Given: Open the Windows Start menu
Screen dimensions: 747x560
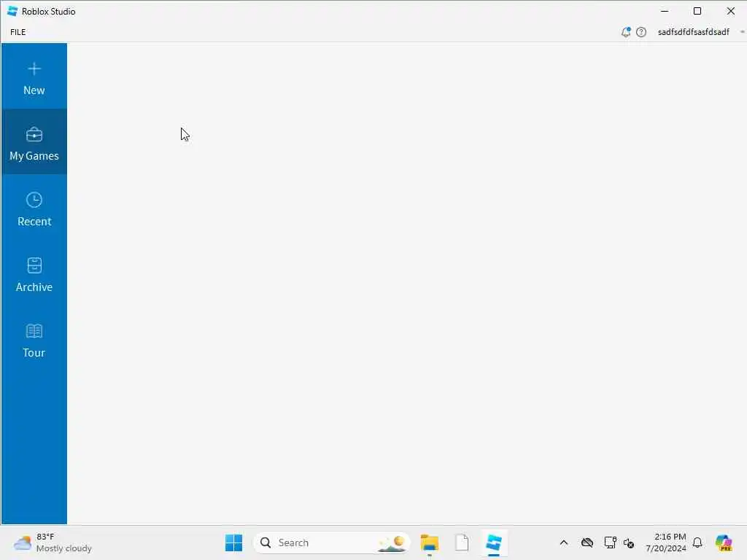Looking at the screenshot, I should coord(233,542).
